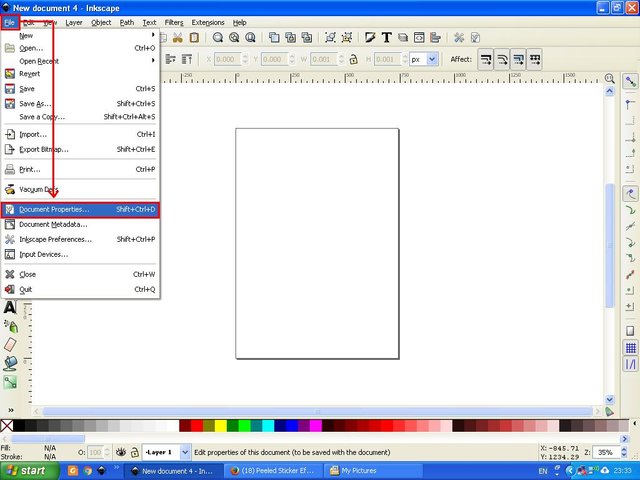Toggle Affect patterns transform button
Screen dimensions: 640x480
[x=535, y=60]
